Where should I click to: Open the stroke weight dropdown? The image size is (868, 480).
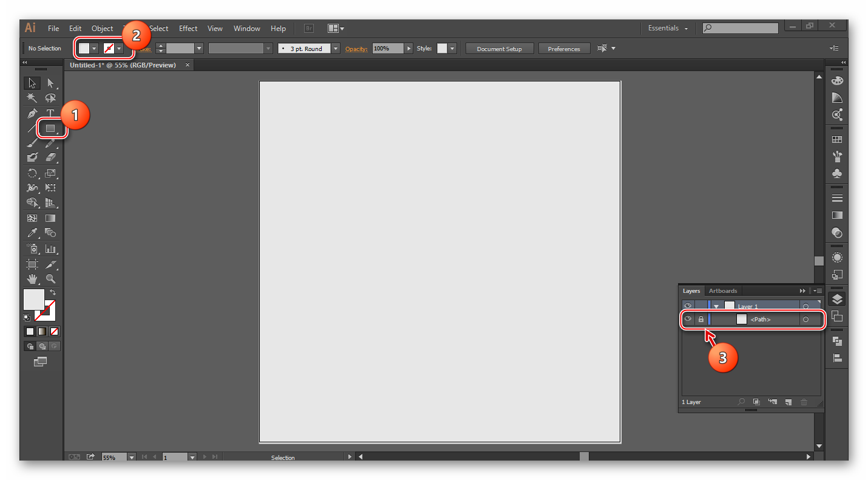[x=199, y=49]
